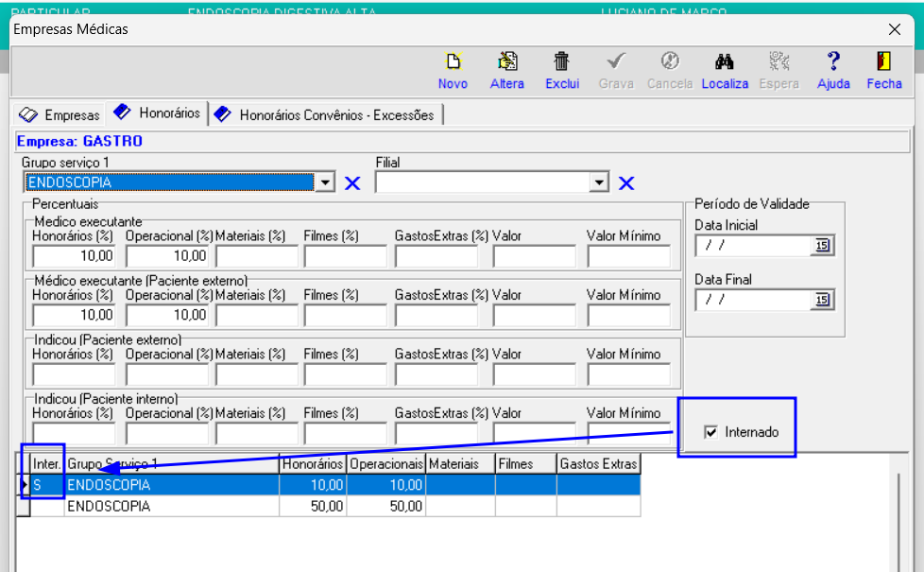Click the Exclui trash icon
The width and height of the screenshot is (924, 572).
click(561, 61)
